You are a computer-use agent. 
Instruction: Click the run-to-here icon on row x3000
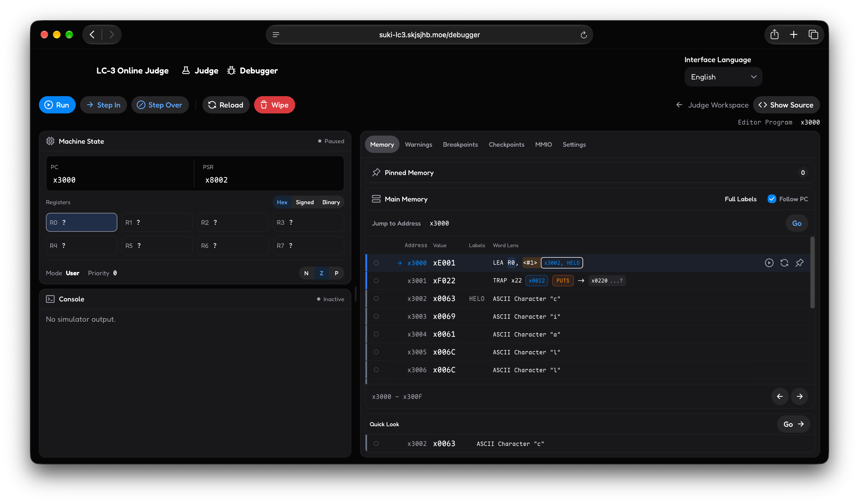(x=769, y=263)
